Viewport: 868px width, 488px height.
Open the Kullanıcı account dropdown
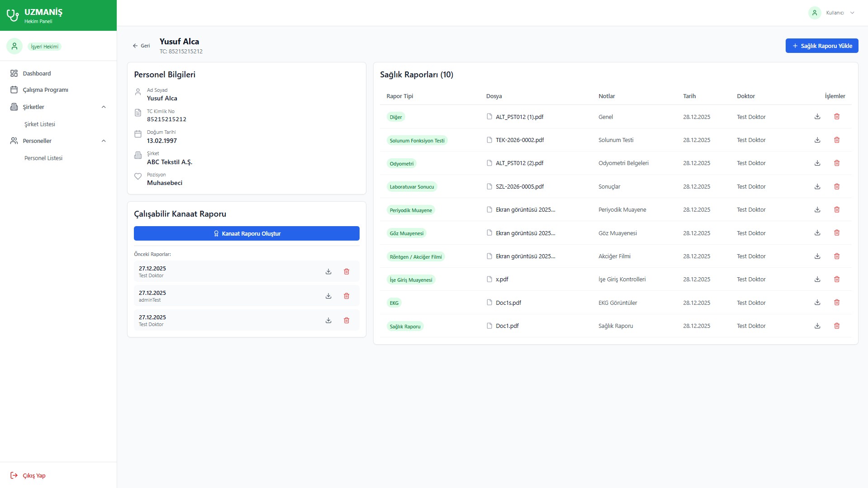point(832,13)
